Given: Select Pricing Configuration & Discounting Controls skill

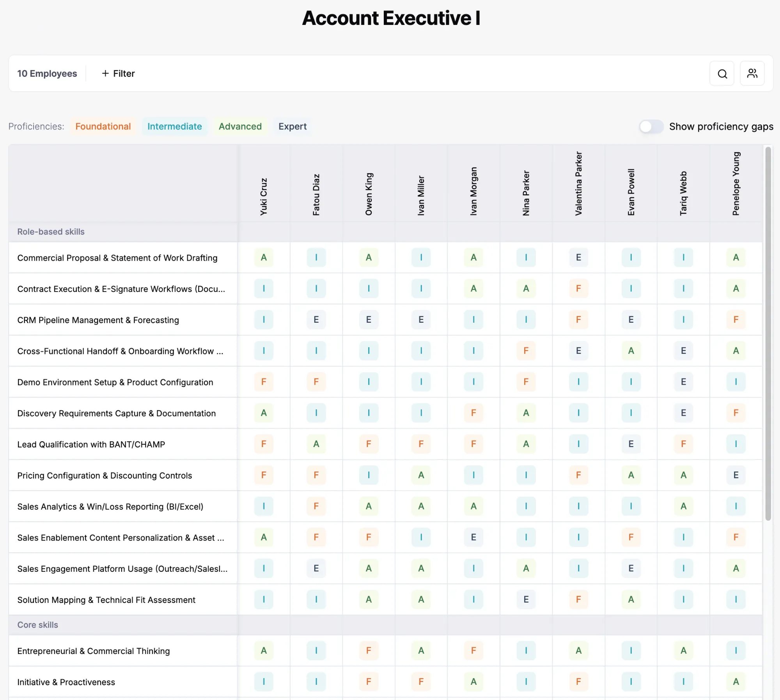Looking at the screenshot, I should pyautogui.click(x=105, y=476).
